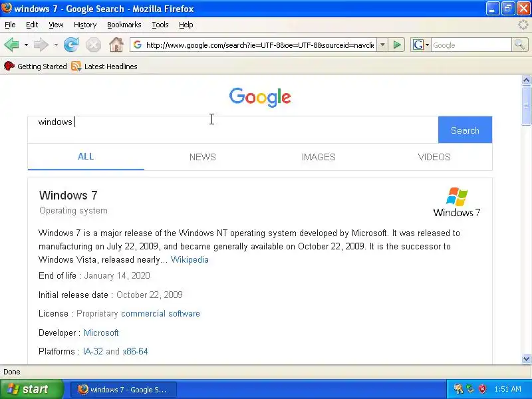This screenshot has width=532, height=399.
Task: Click the 1:51 AM system clock
Action: point(507,389)
